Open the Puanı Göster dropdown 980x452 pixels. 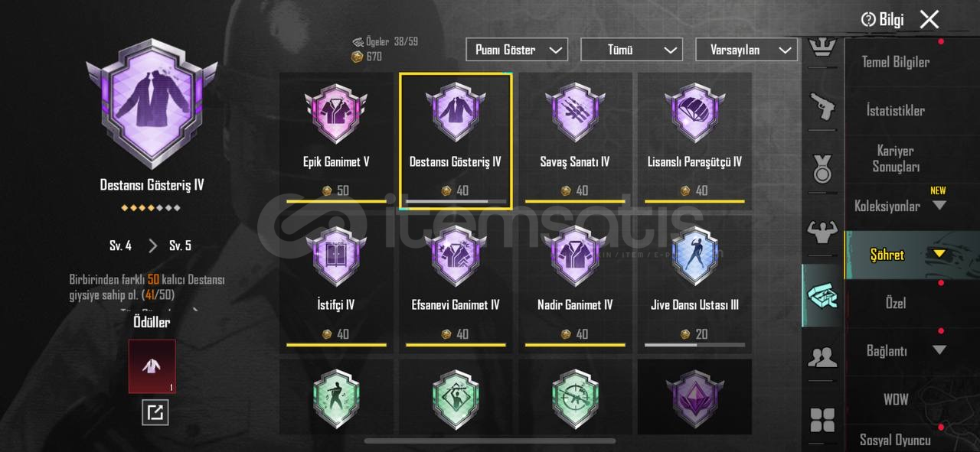[517, 50]
